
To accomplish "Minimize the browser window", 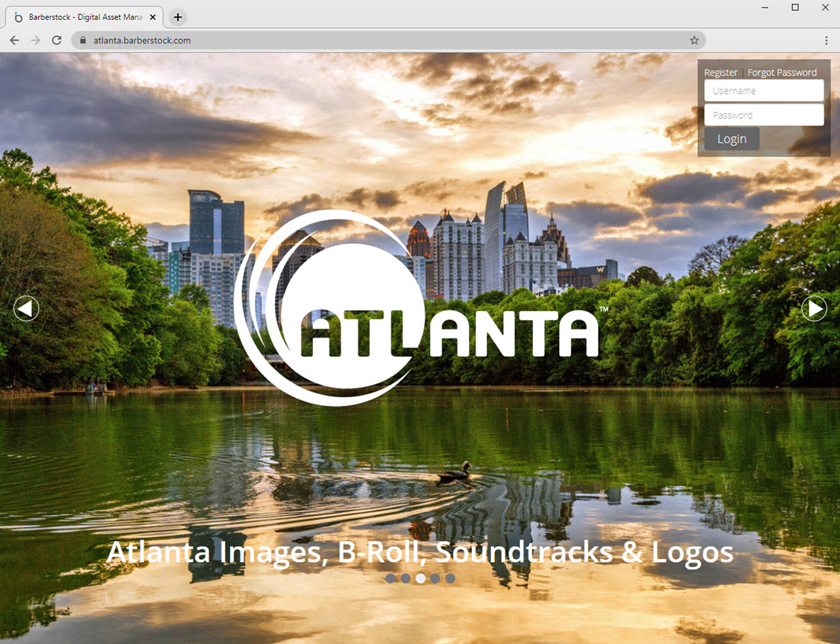I will [765, 8].
